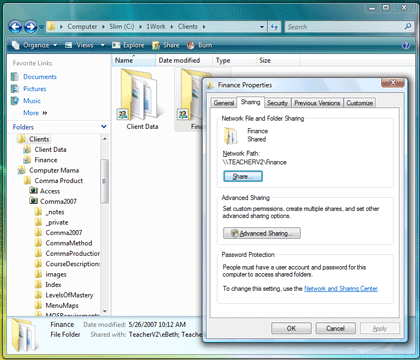Click Clients in the breadcrumb path
420x360 pixels.
(x=187, y=26)
